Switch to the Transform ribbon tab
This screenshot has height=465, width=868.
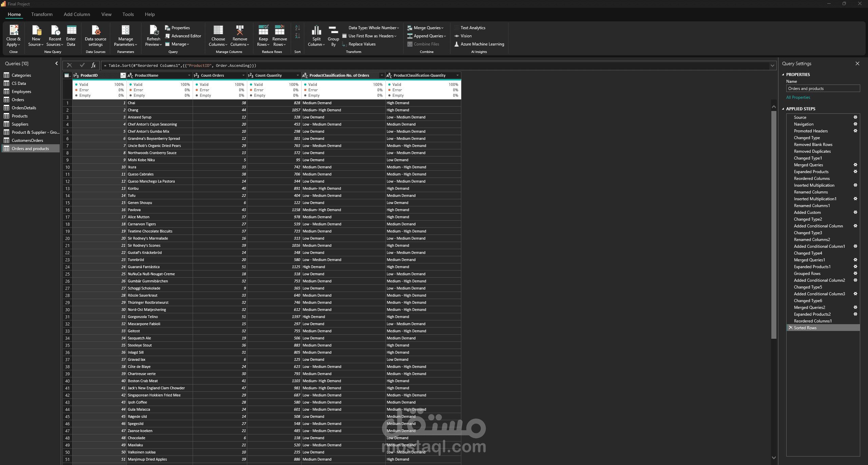point(42,14)
